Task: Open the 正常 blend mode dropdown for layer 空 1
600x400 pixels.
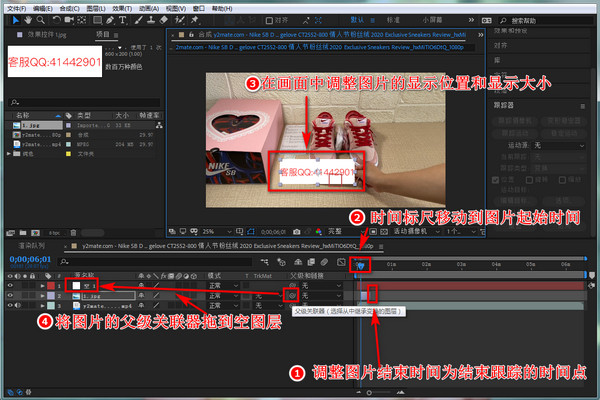Action: click(223, 286)
